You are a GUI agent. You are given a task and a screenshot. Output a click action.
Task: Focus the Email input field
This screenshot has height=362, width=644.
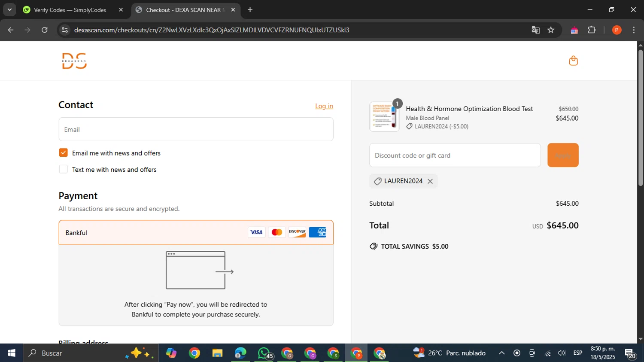pos(196,129)
